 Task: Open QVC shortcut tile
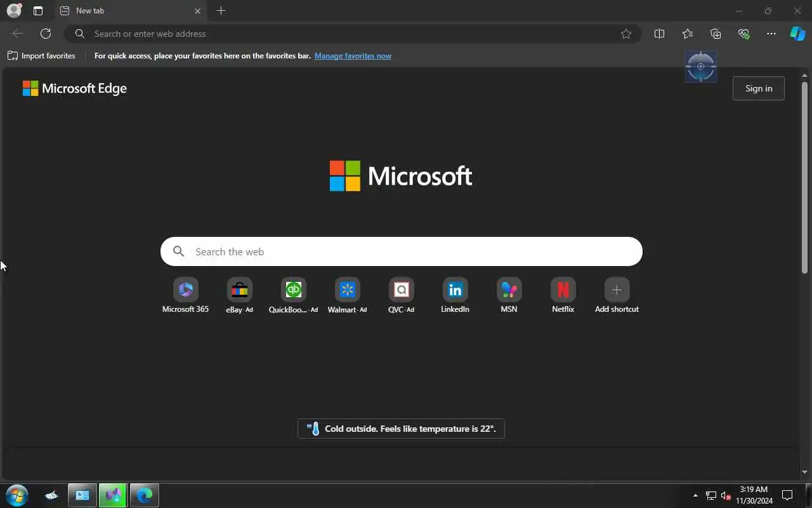pyautogui.click(x=401, y=295)
